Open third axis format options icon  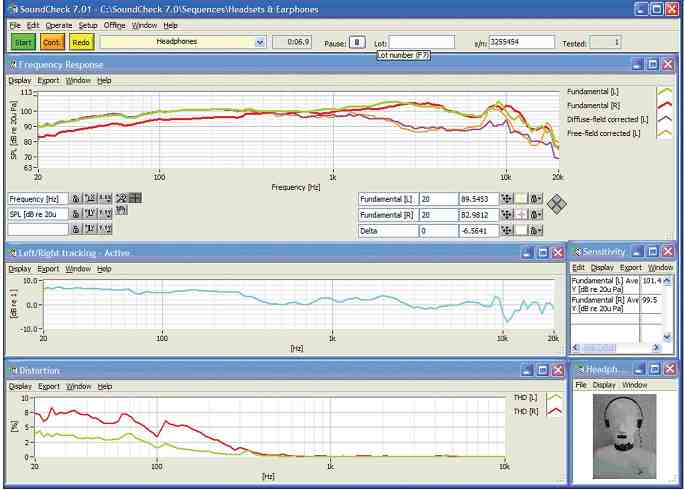click(x=105, y=229)
